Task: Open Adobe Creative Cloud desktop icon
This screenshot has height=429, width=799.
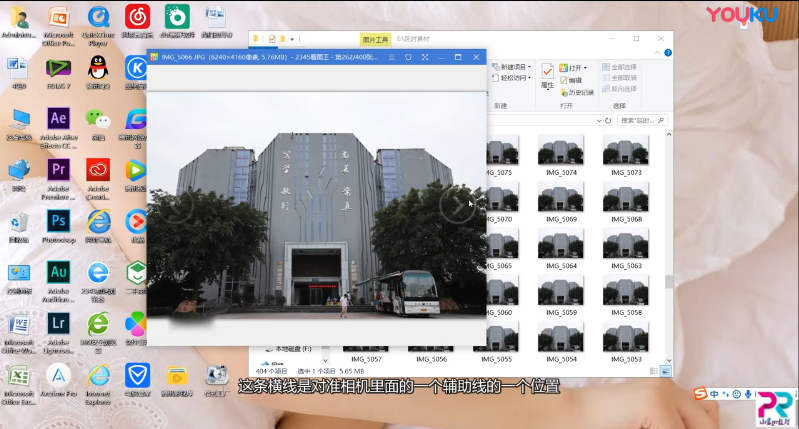Action: (98, 170)
